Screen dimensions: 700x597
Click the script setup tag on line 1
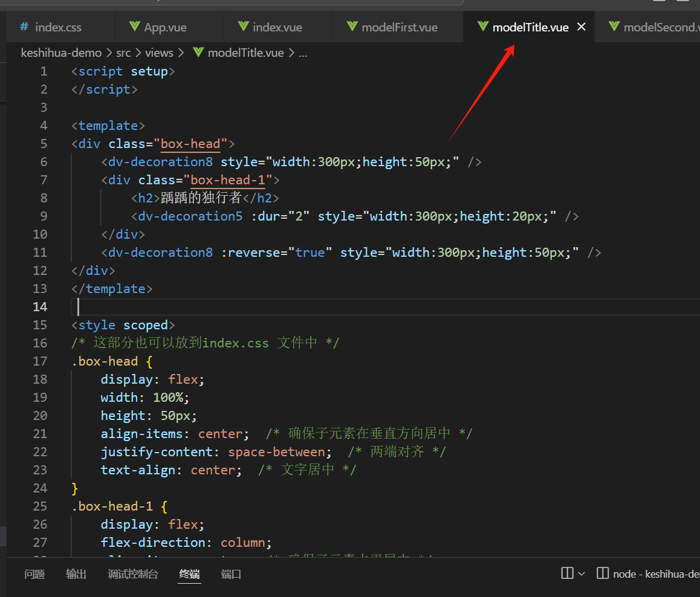(123, 71)
